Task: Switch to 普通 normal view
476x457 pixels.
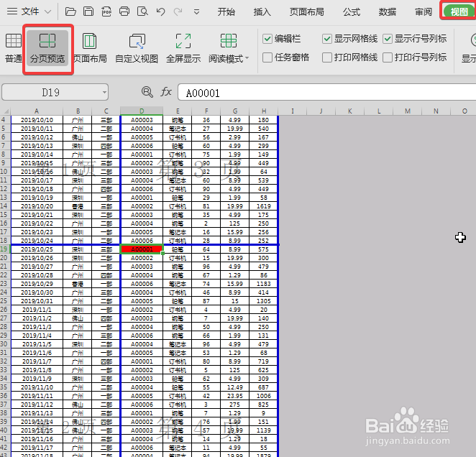Action: [x=14, y=48]
